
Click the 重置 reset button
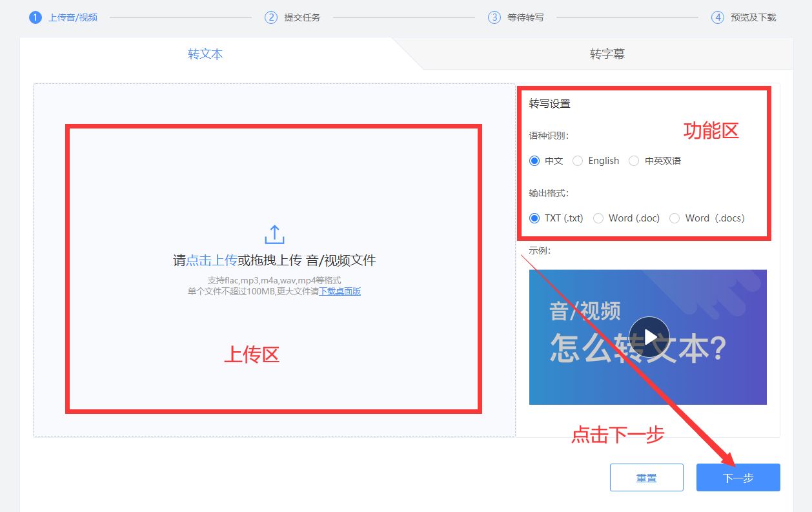point(647,478)
